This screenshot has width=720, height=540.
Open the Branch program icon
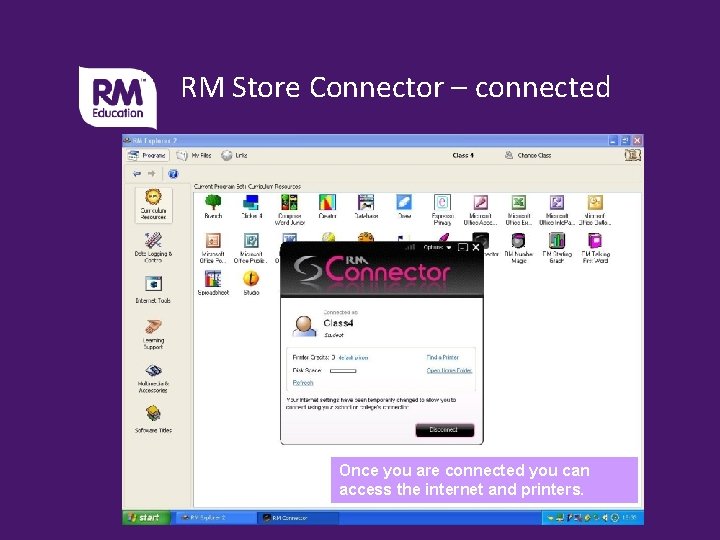(213, 206)
